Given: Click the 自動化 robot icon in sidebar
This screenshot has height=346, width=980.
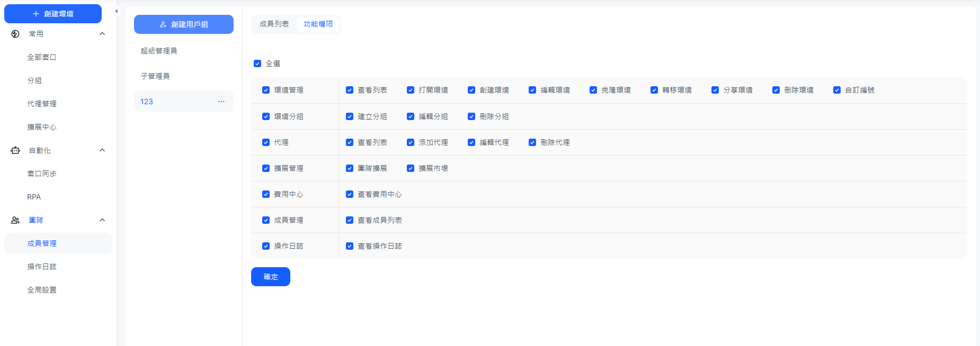Looking at the screenshot, I should point(15,150).
